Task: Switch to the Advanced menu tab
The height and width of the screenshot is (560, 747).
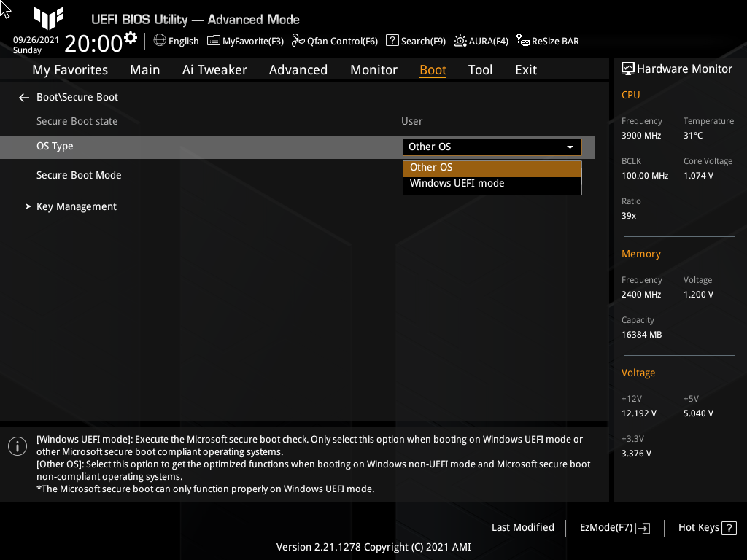Action: point(298,69)
